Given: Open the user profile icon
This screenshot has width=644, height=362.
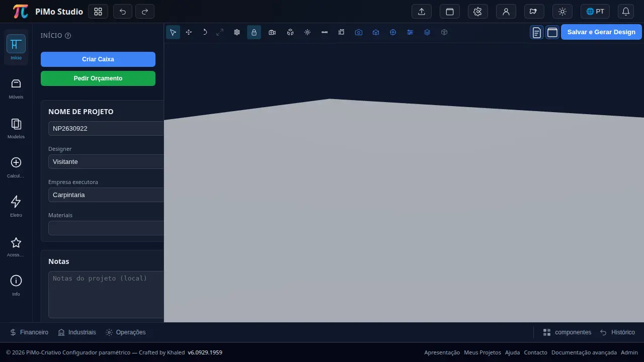Looking at the screenshot, I should point(506,12).
